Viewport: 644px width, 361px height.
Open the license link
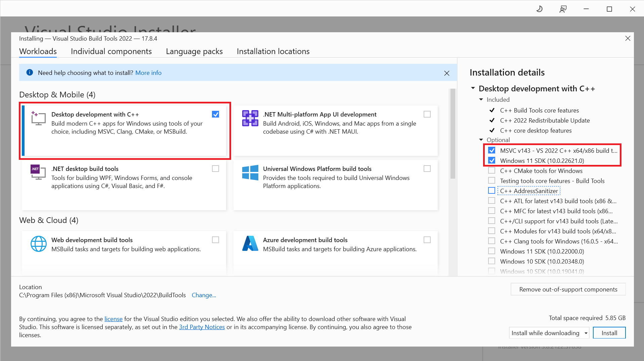pos(114,319)
